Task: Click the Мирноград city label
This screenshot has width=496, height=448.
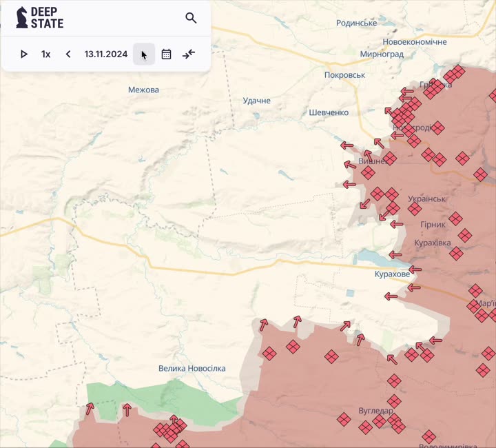Action: click(x=382, y=54)
